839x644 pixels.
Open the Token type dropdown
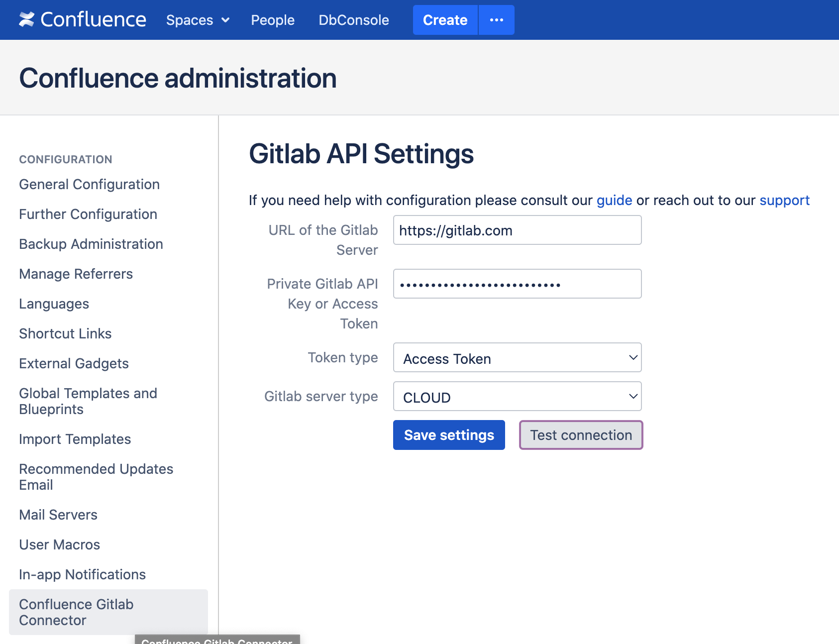point(517,358)
